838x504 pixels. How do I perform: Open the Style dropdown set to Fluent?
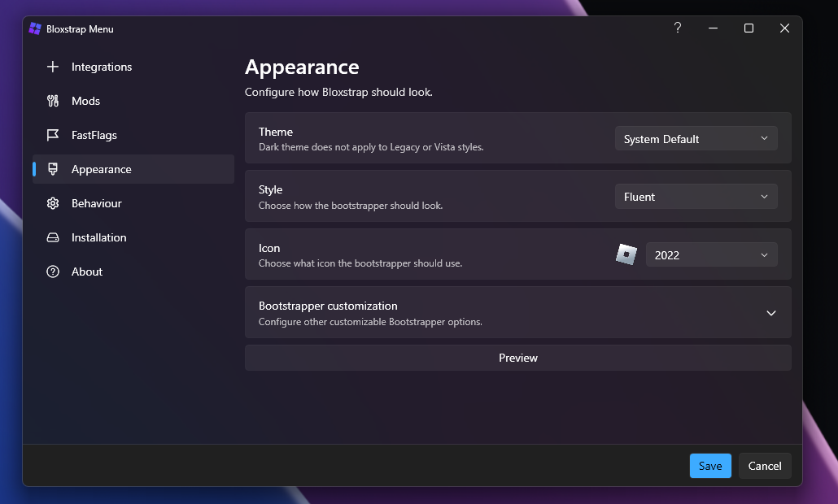tap(696, 197)
